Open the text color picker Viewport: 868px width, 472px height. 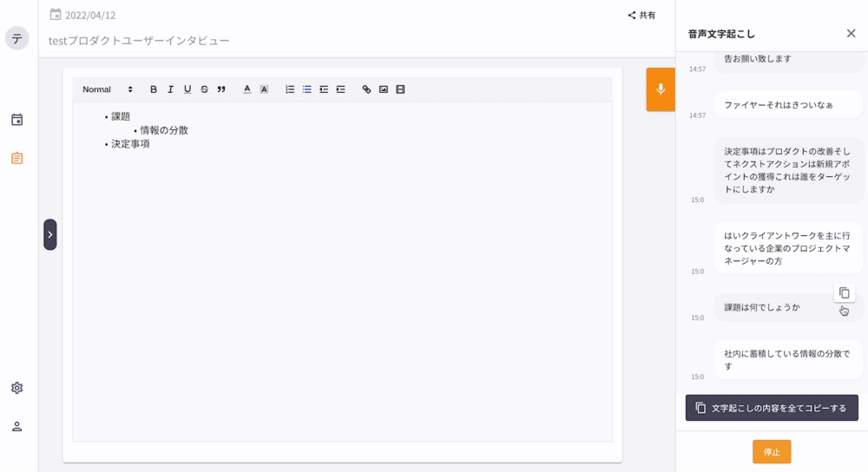coord(247,89)
